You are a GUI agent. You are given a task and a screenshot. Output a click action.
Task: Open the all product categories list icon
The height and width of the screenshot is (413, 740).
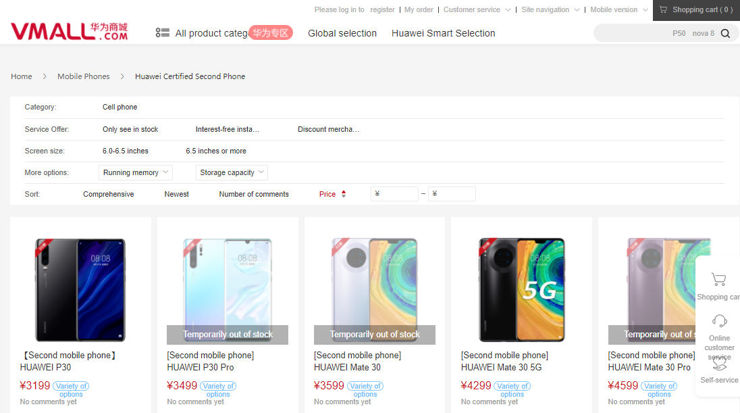[x=162, y=33]
